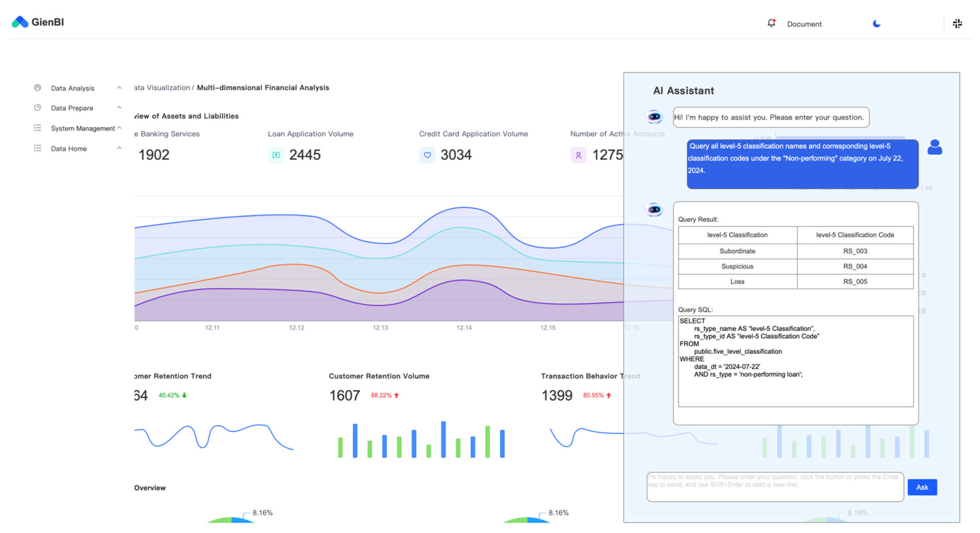
Task: Collapse the Data Analysis menu chevron
Action: tap(119, 87)
